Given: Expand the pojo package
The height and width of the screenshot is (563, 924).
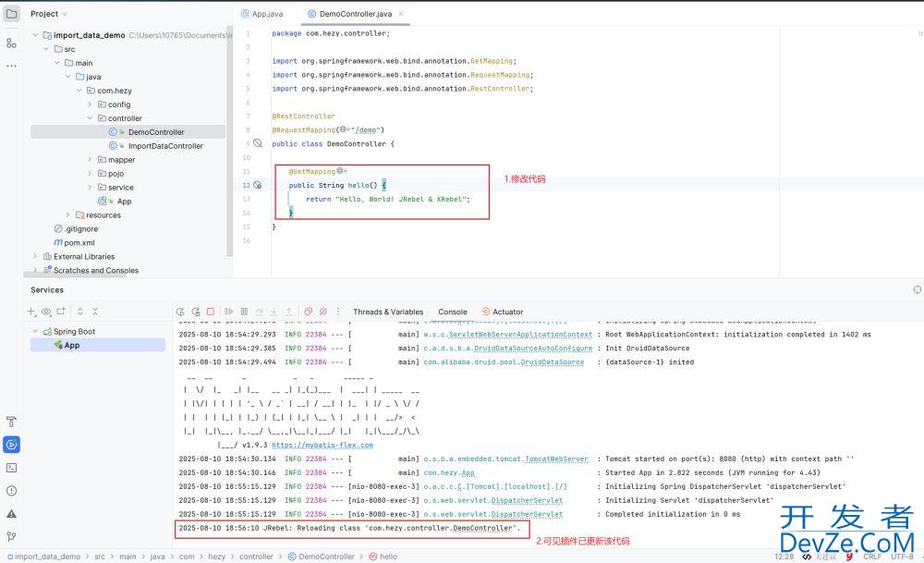Looking at the screenshot, I should [91, 173].
